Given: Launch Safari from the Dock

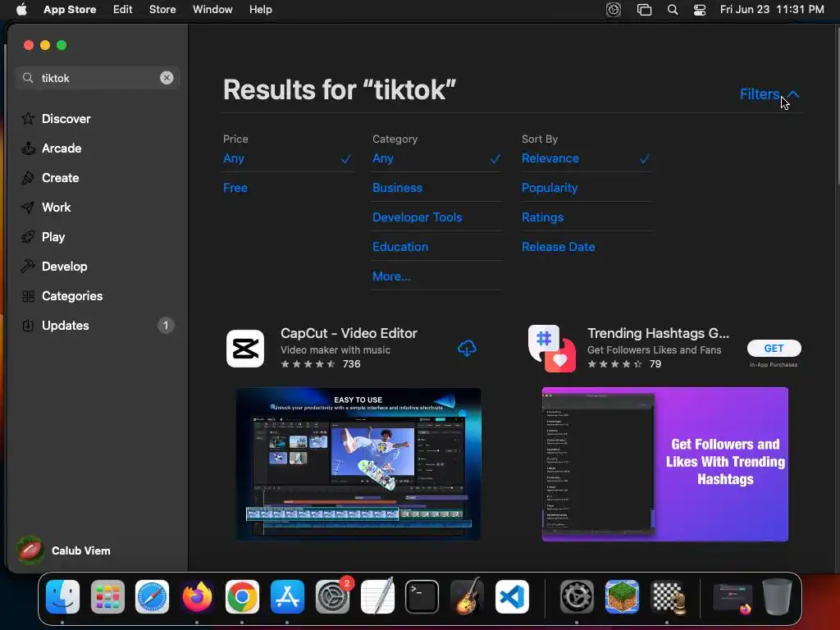Looking at the screenshot, I should pos(152,597).
